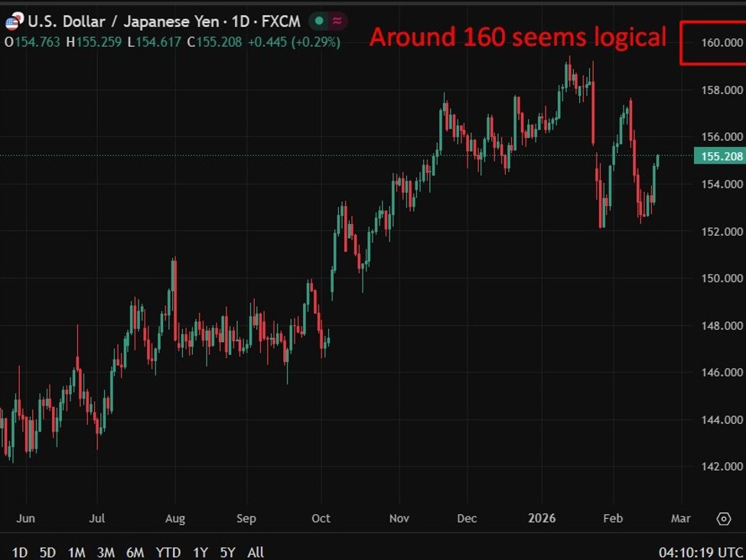746x560 pixels.
Task: Display All available chart history
Action: tap(256, 552)
